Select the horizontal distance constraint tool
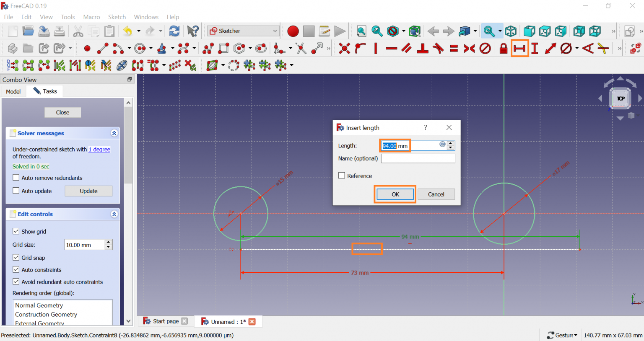 click(x=519, y=49)
